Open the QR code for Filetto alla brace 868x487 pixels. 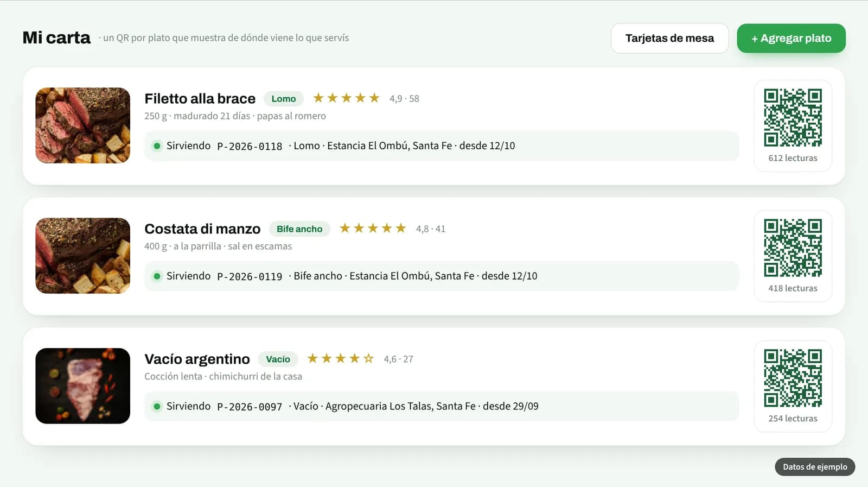click(793, 118)
